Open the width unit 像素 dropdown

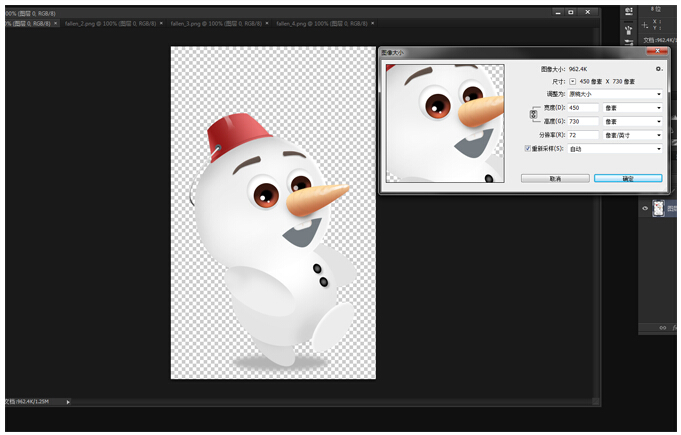coord(633,108)
